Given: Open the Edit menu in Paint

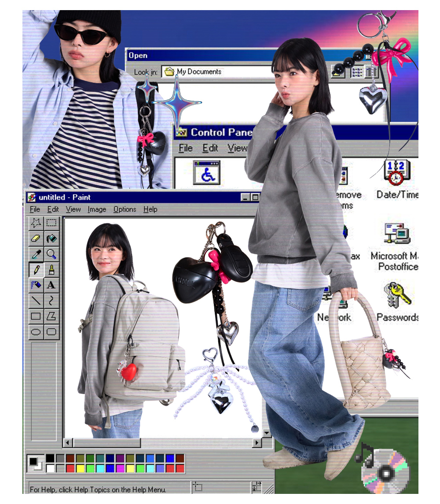Looking at the screenshot, I should click(53, 209).
